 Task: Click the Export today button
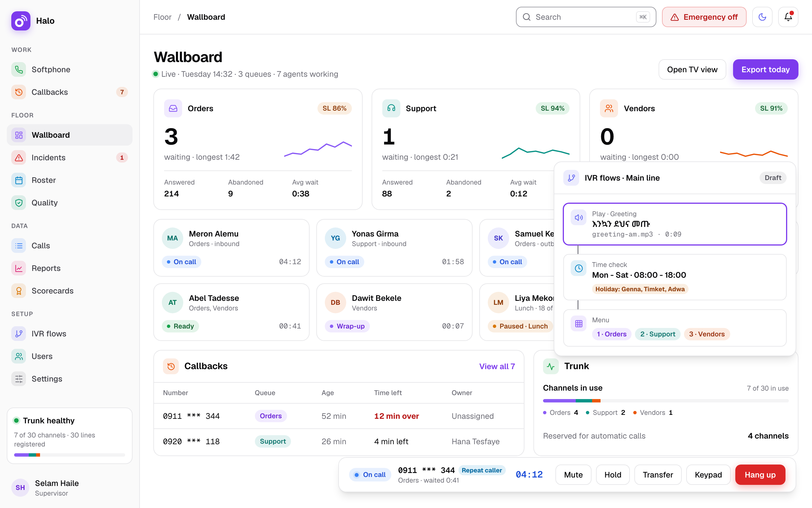coord(765,69)
